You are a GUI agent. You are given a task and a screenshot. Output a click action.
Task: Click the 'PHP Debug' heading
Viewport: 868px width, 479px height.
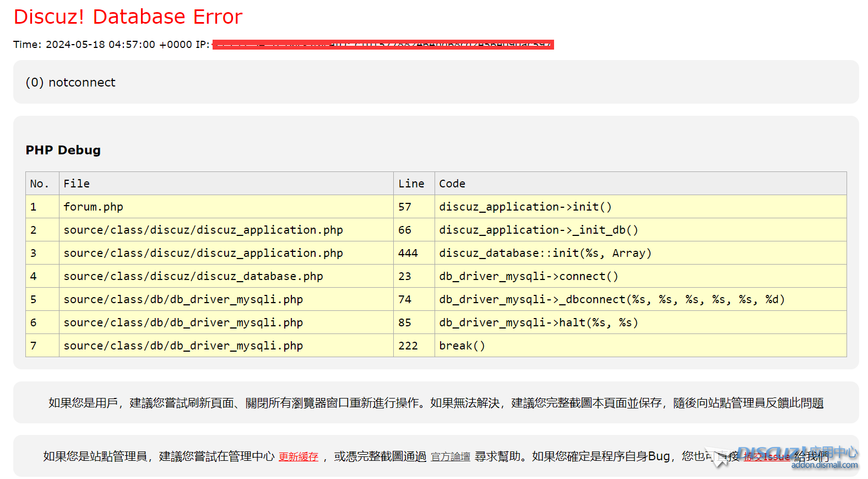point(63,150)
